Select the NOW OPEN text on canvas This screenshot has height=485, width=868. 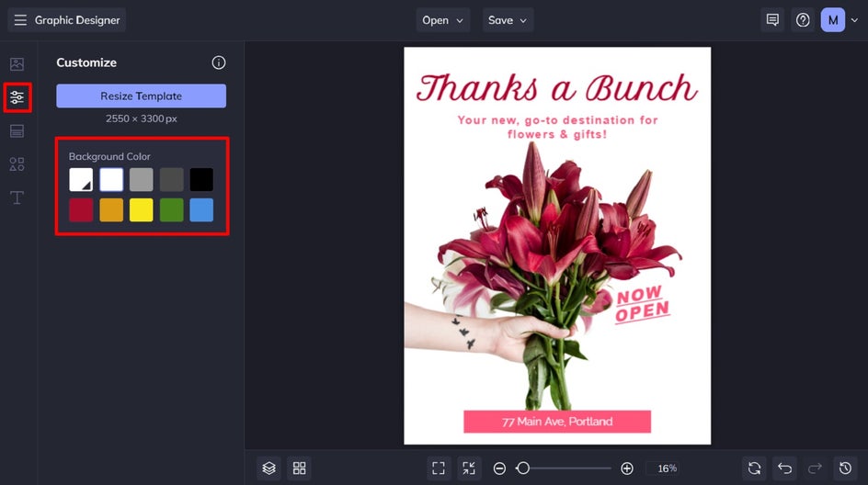[x=642, y=304]
